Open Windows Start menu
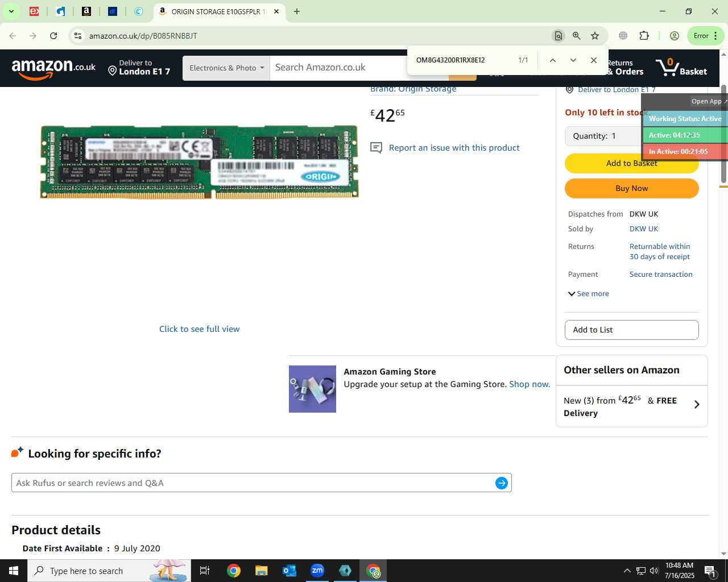The image size is (728, 582). click(x=14, y=571)
